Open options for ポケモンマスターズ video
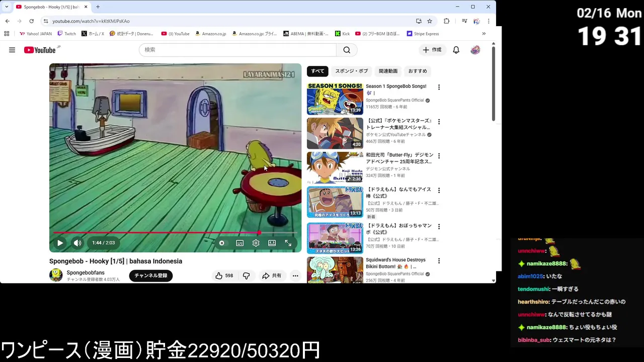Image resolution: width=644 pixels, height=362 pixels. tap(439, 122)
